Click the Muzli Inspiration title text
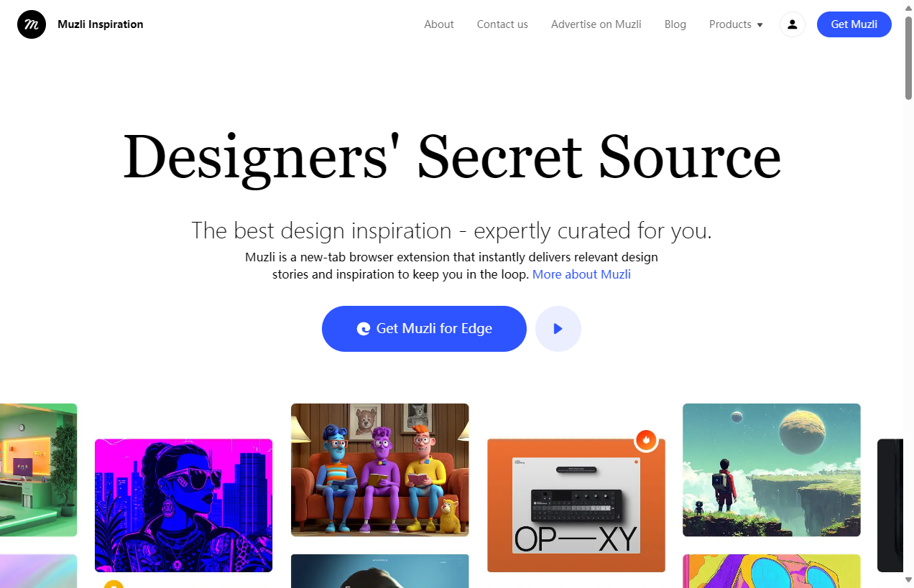914x588 pixels. tap(101, 24)
